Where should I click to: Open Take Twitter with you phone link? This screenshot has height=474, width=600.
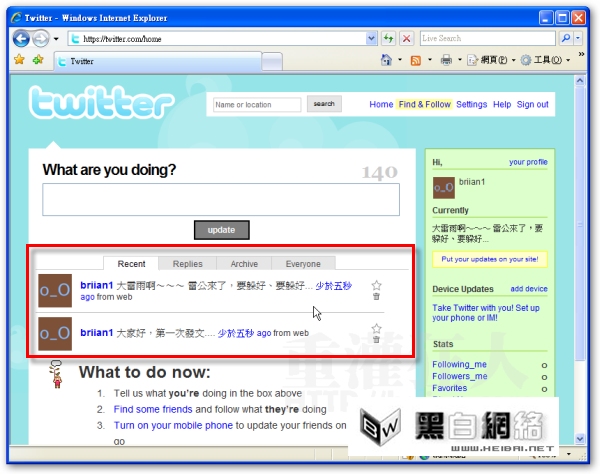(x=486, y=313)
